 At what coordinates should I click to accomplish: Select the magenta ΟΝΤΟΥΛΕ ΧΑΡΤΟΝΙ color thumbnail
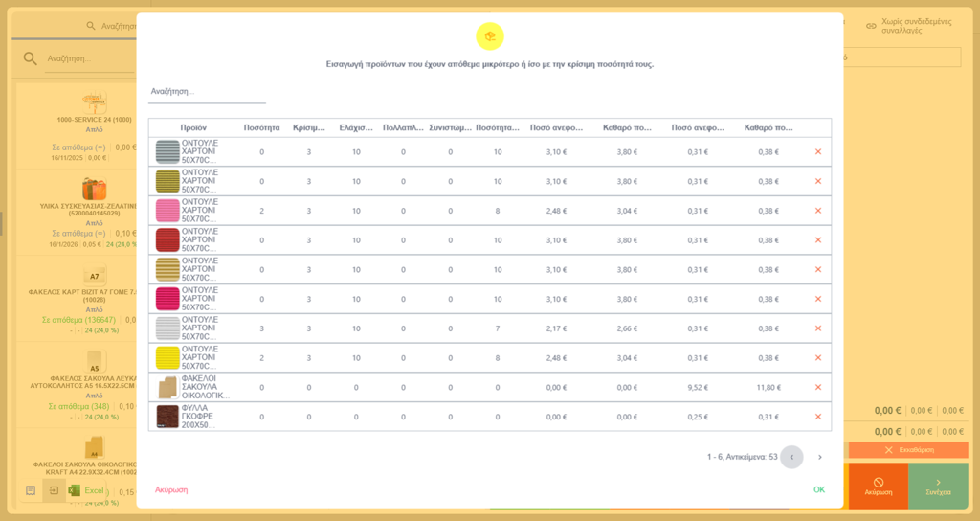point(167,299)
